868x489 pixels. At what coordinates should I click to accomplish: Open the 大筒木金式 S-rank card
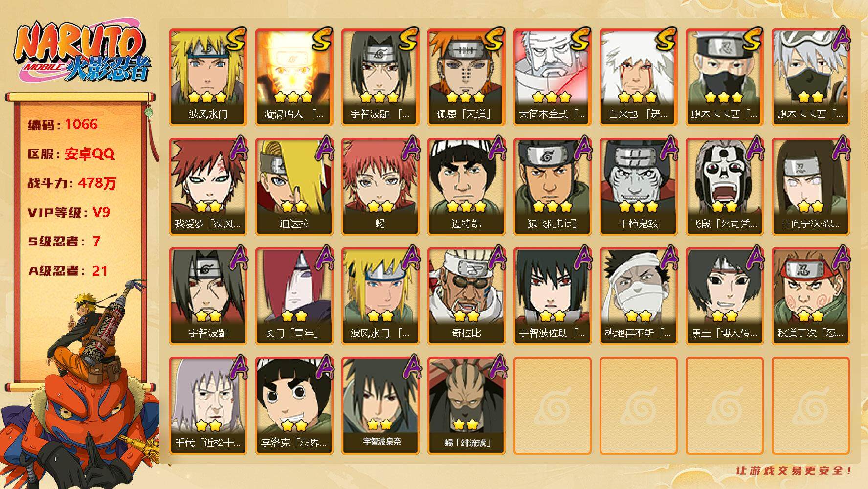[552, 77]
